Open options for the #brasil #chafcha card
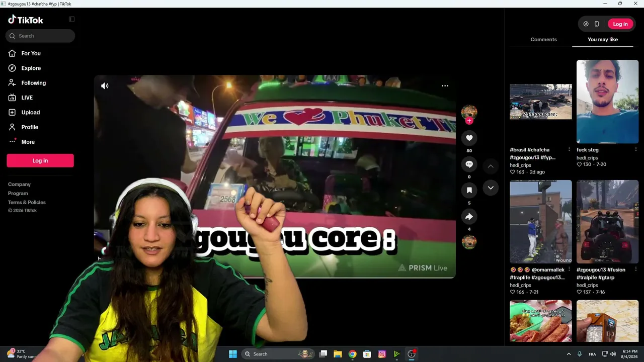Screen dimensions: 644x362 (569, 149)
